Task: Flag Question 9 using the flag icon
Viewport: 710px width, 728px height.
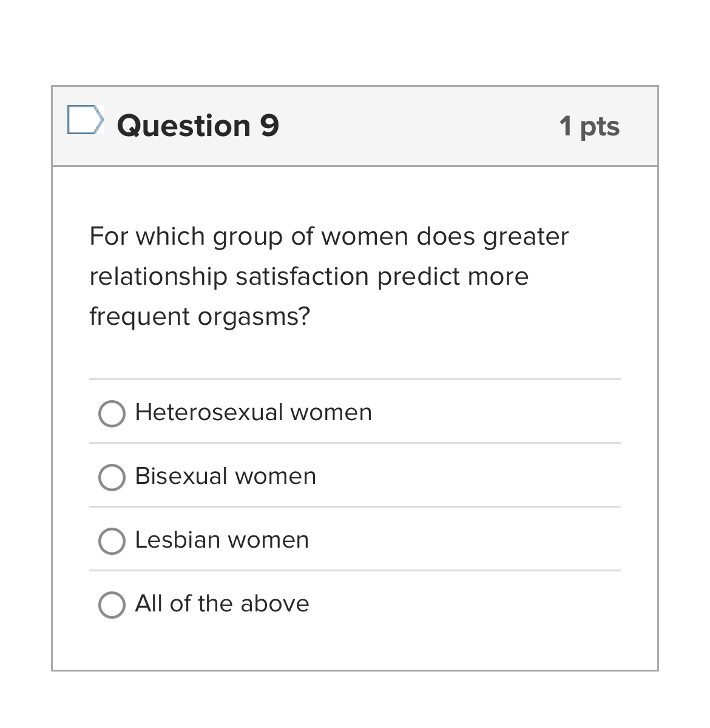Action: pyautogui.click(x=84, y=120)
